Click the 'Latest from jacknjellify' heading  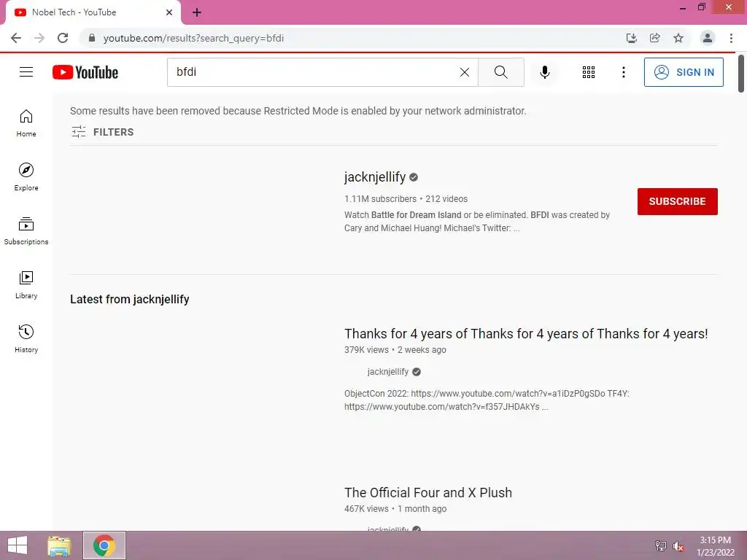[130, 299]
